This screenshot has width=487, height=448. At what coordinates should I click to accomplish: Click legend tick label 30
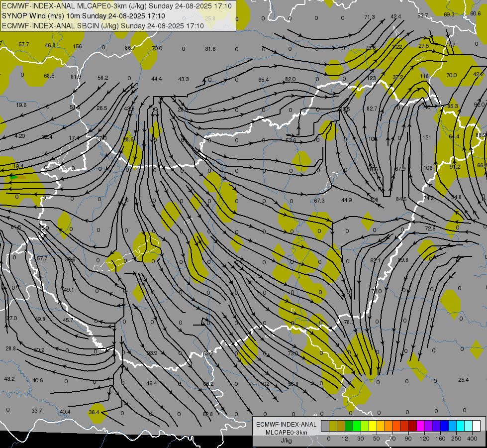[360, 439]
